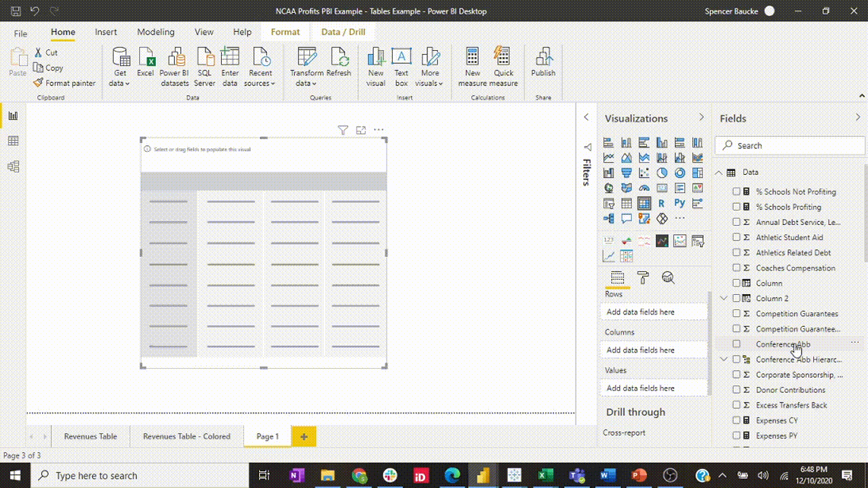Click the Fields search box
Viewport: 868px width, 488px height.
pos(790,145)
